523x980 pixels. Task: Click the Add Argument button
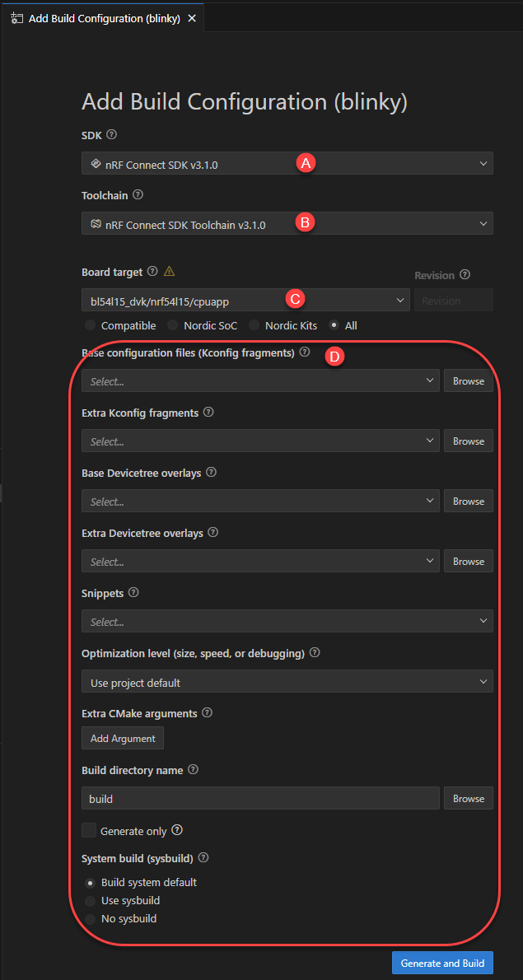[x=123, y=738]
